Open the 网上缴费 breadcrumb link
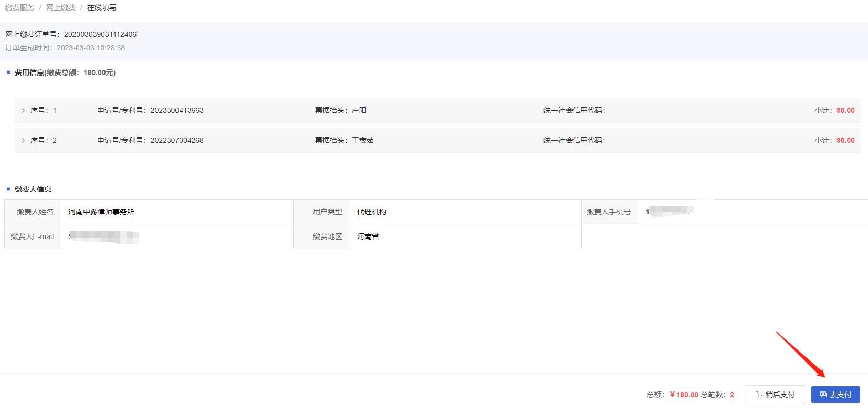 pyautogui.click(x=61, y=7)
